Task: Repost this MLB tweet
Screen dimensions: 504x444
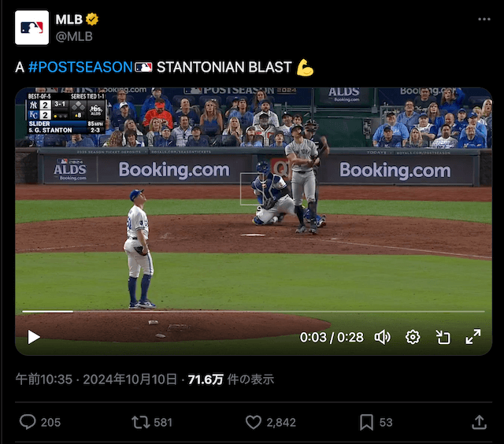Action: tap(140, 422)
